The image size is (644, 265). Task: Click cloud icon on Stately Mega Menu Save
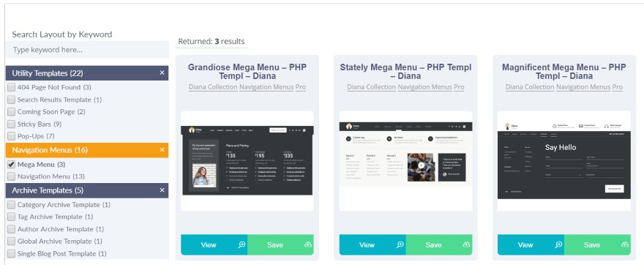[467, 245]
